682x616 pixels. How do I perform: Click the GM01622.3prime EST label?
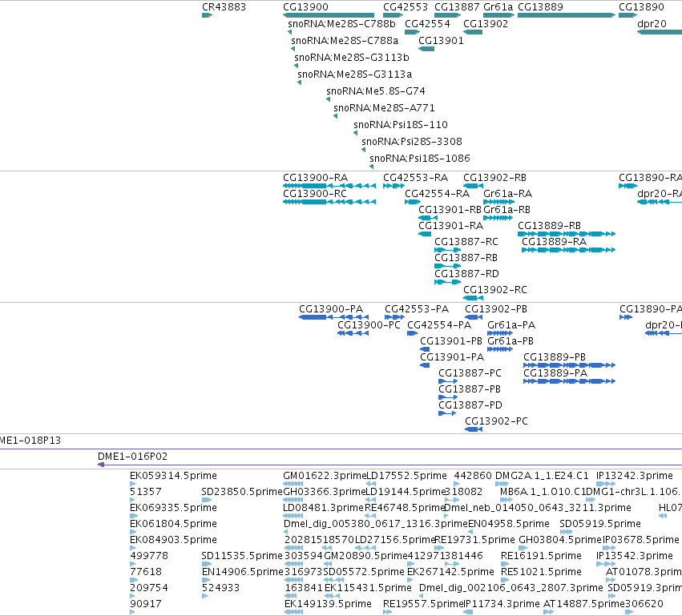325,476
